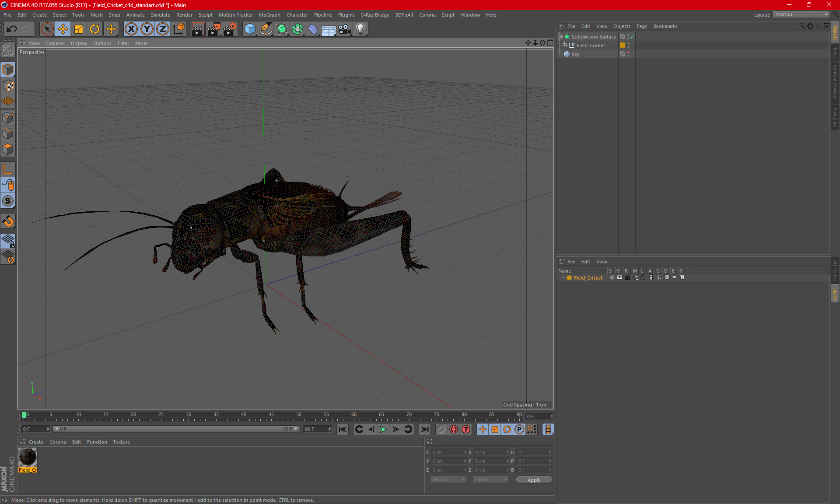
Task: Toggle Autokeying button
Action: pos(454,429)
